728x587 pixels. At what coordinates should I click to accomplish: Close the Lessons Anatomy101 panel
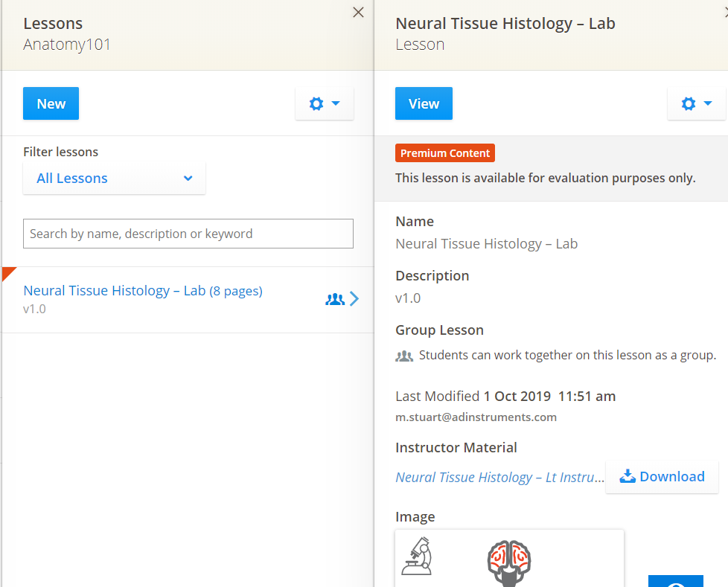point(358,13)
